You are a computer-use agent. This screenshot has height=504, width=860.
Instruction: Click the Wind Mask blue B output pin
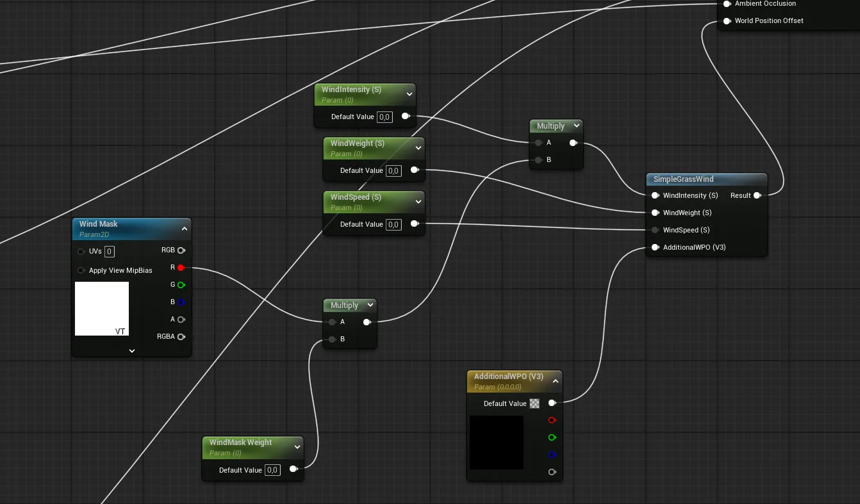click(181, 302)
